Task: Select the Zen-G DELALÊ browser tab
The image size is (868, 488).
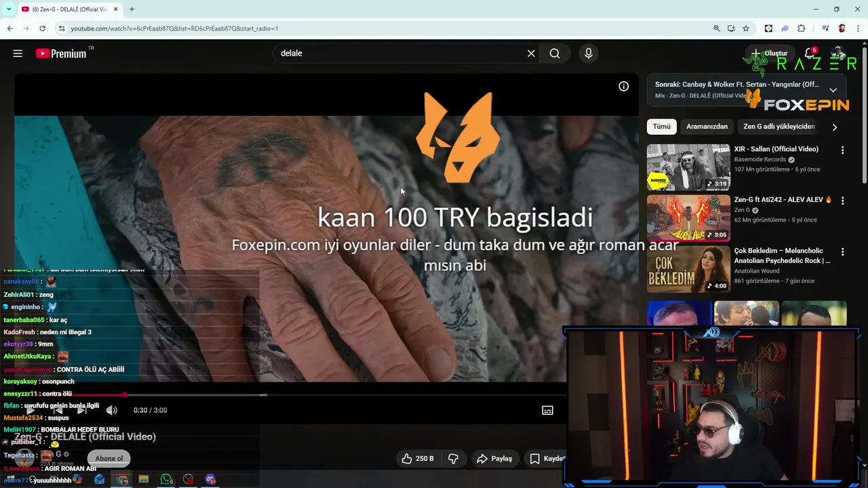Action: 69,9
